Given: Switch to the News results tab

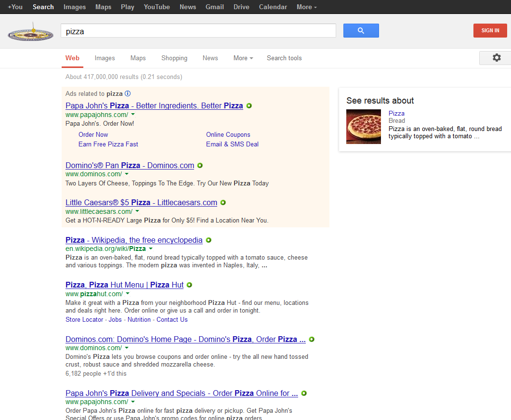Looking at the screenshot, I should point(210,58).
